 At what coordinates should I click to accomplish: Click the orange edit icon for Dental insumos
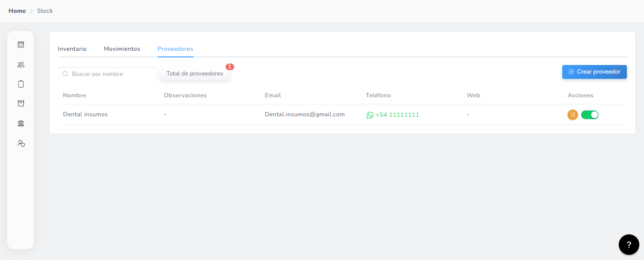(x=573, y=115)
